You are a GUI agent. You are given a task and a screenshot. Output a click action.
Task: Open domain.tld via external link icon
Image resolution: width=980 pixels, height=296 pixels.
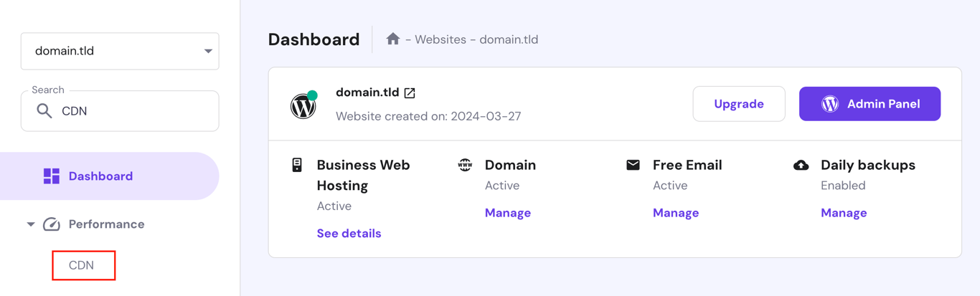pos(410,93)
